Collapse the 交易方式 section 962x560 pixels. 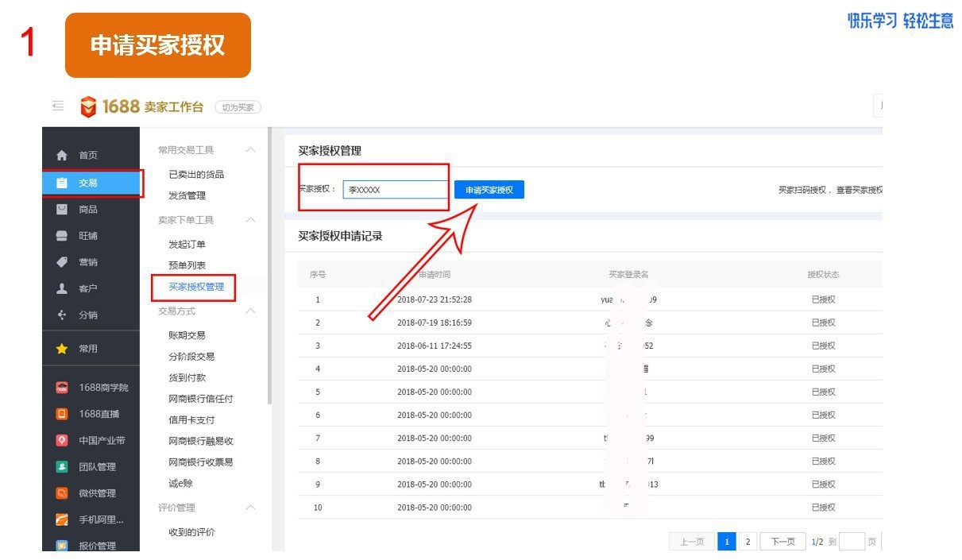click(x=250, y=311)
